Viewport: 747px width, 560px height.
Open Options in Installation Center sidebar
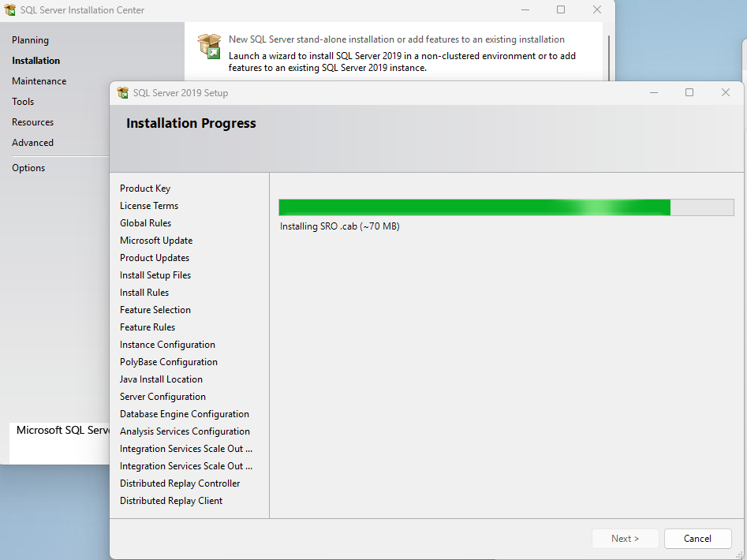coord(28,168)
